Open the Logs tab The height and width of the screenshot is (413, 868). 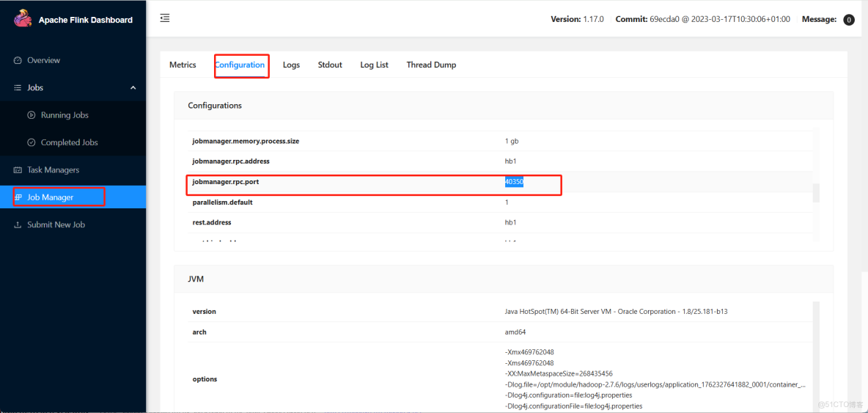pyautogui.click(x=291, y=65)
